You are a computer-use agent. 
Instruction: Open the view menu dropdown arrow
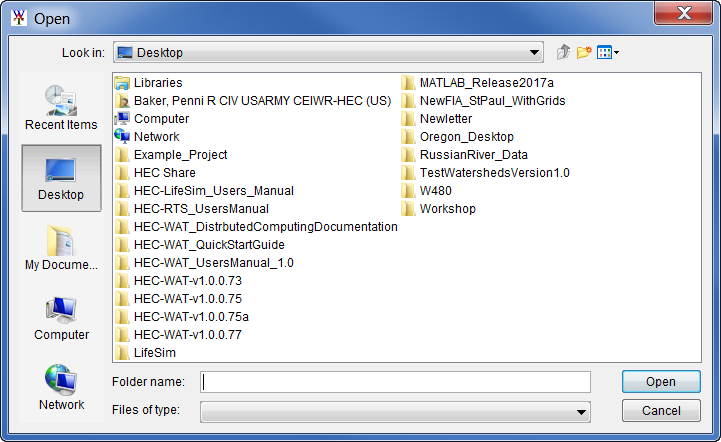[617, 52]
